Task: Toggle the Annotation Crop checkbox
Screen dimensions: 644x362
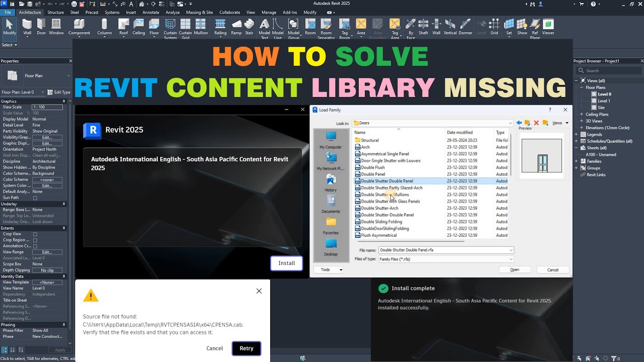Action: point(35,246)
